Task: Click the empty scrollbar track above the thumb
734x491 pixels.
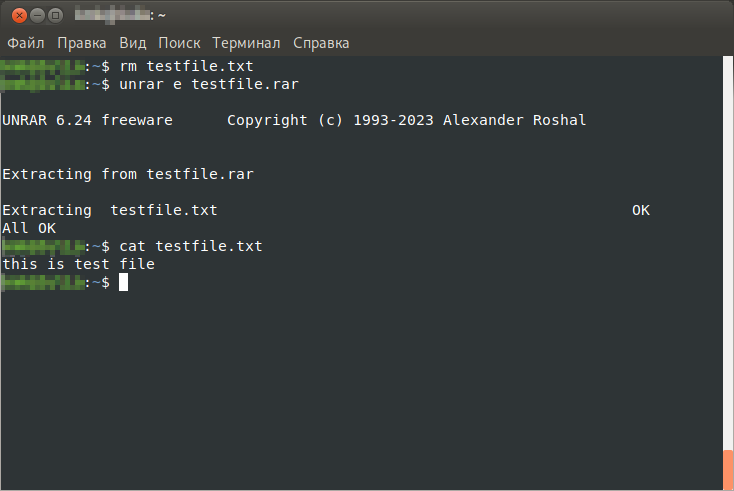Action: point(728,250)
